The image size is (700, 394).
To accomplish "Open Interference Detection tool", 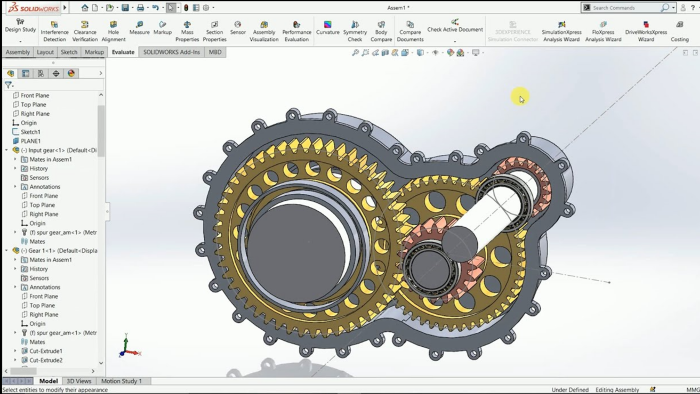I will click(x=54, y=31).
